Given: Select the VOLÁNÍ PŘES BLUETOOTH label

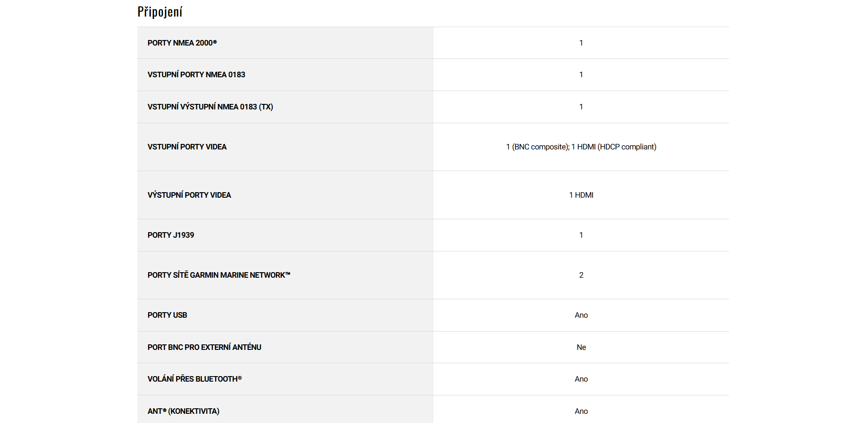Looking at the screenshot, I should pyautogui.click(x=194, y=379).
